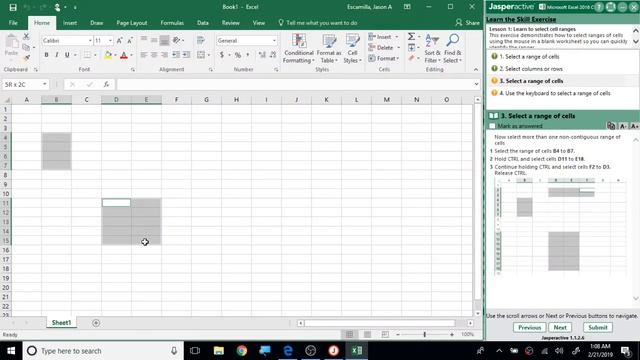Open Google Chrome from the taskbar
The image size is (640, 360).
click(242, 351)
